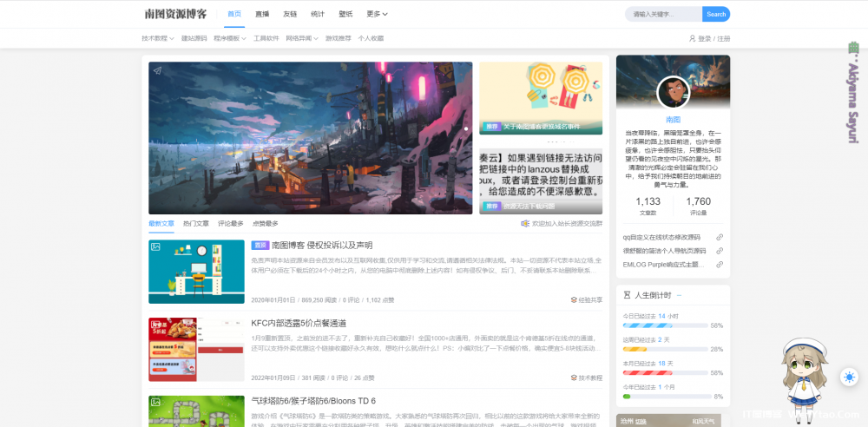Open the 友链 navigation item
This screenshot has width=868, height=427.
(x=290, y=14)
